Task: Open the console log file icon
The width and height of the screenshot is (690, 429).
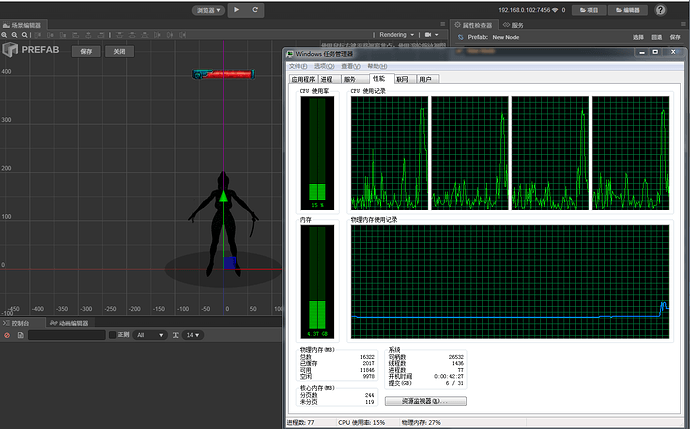Action: 19,335
